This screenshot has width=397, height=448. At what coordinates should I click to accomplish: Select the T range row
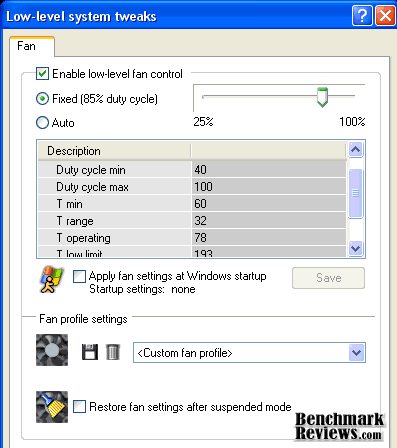192,221
